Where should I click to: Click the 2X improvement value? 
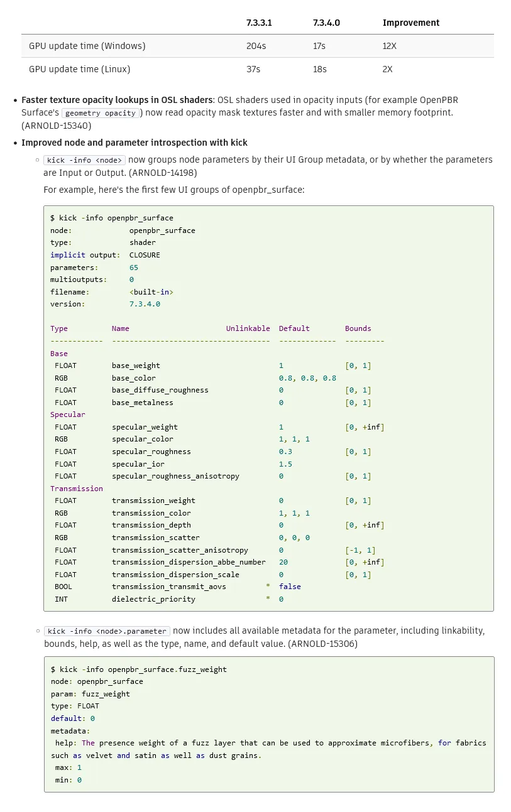[387, 69]
